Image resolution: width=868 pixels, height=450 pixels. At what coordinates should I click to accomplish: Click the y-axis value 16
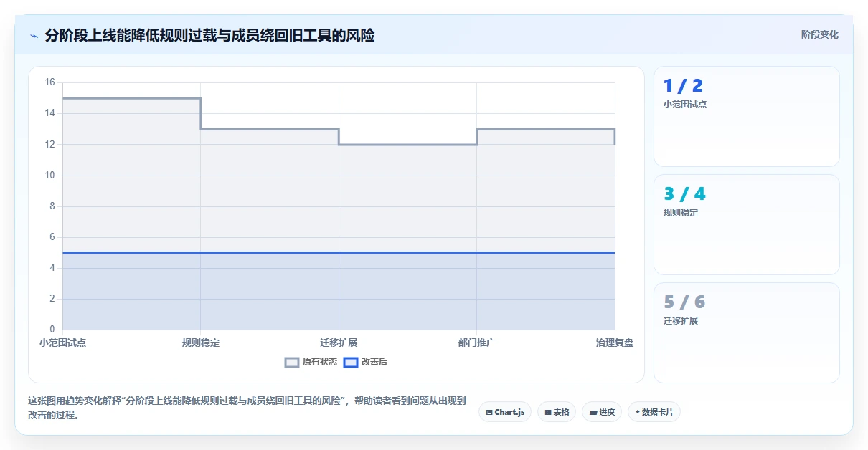pos(49,82)
